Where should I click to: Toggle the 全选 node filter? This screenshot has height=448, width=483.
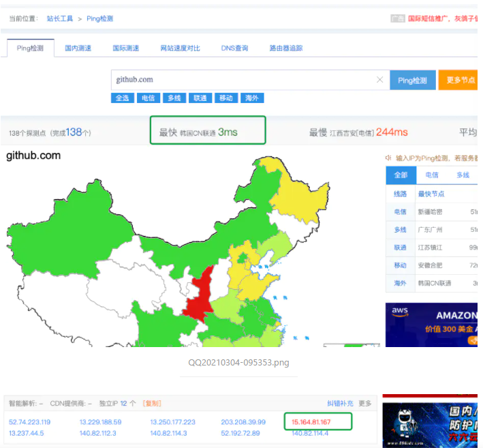[123, 98]
